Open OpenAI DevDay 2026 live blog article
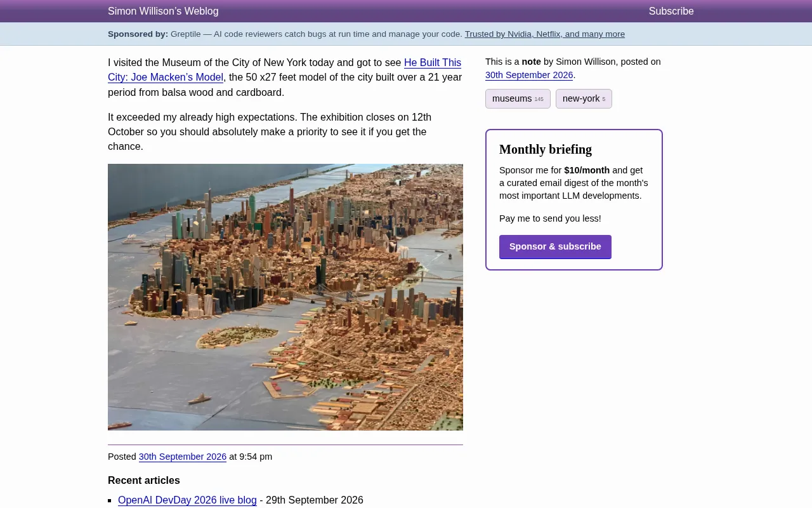This screenshot has width=812, height=508. pyautogui.click(x=187, y=500)
